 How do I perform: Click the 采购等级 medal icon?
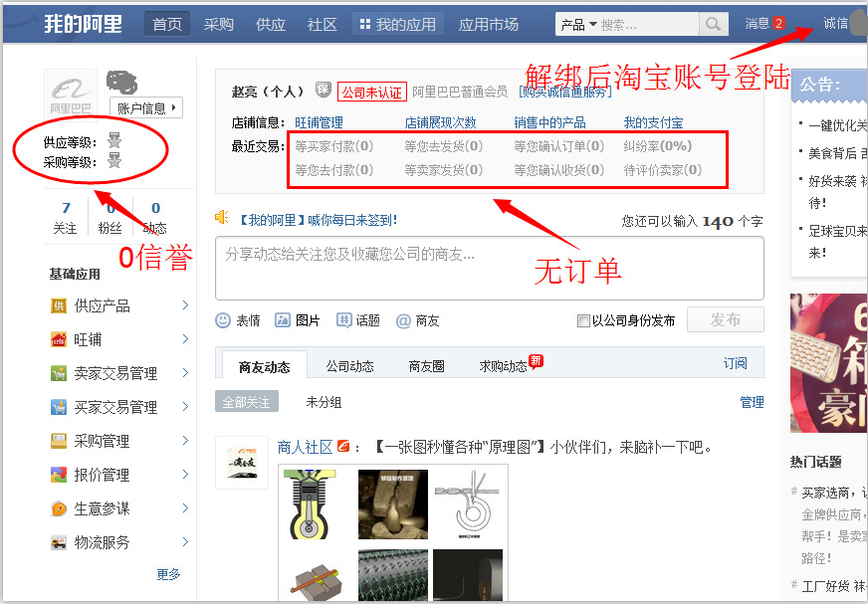[x=114, y=160]
